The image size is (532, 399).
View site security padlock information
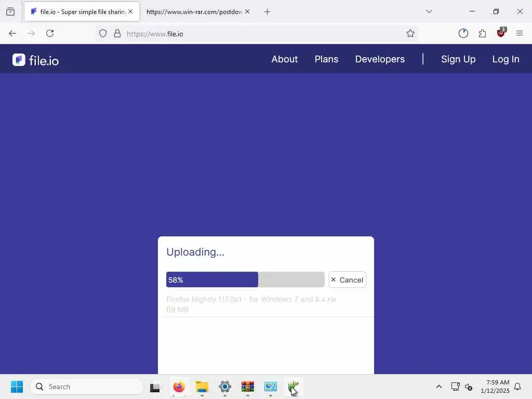coord(117,33)
